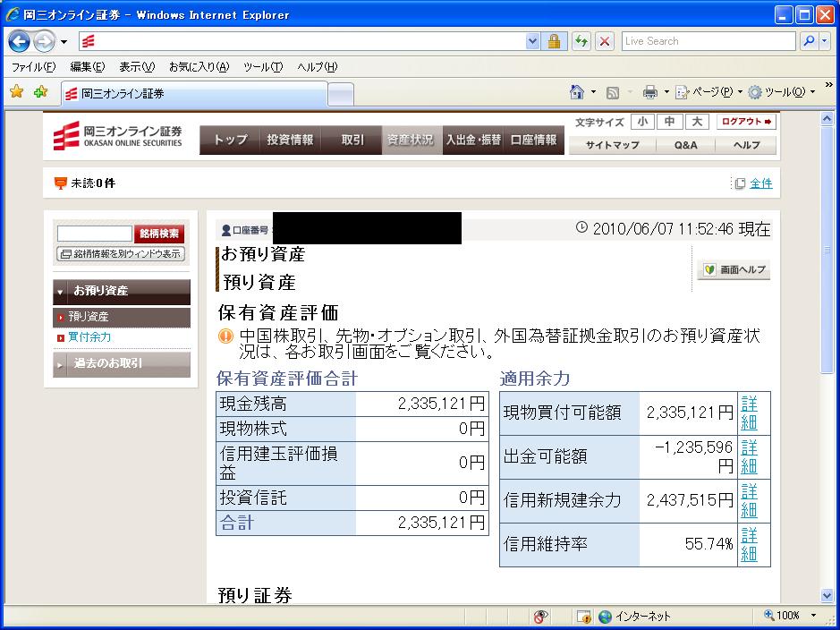This screenshot has width=840, height=630.
Task: Select medium font size 中
Action: 668,122
